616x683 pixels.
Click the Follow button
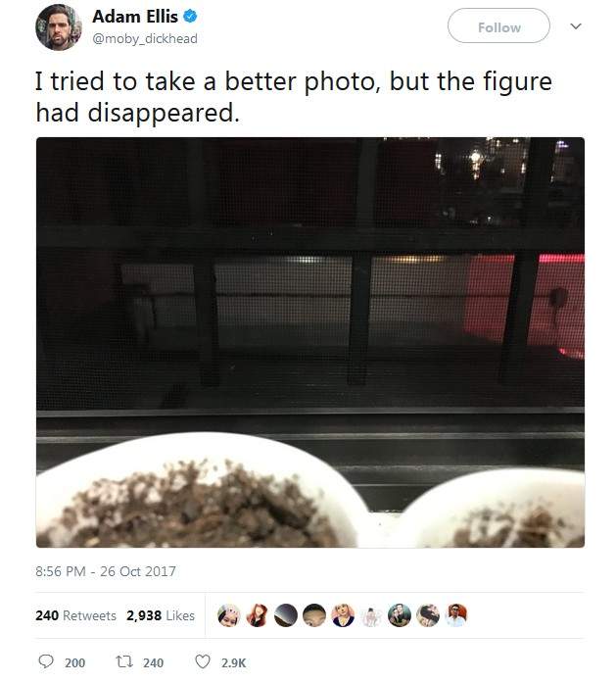tap(498, 26)
